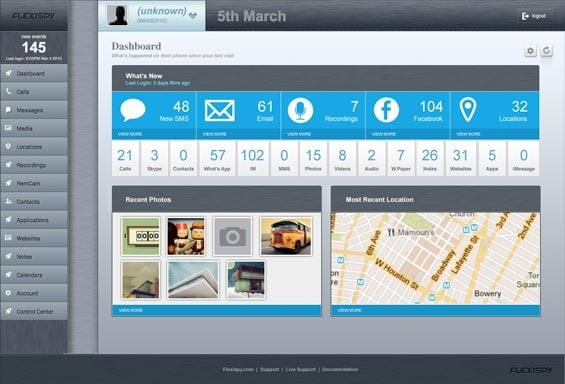This screenshot has width=565, height=384.
Task: Click the 5 Apps counter tile
Action: tap(492, 158)
